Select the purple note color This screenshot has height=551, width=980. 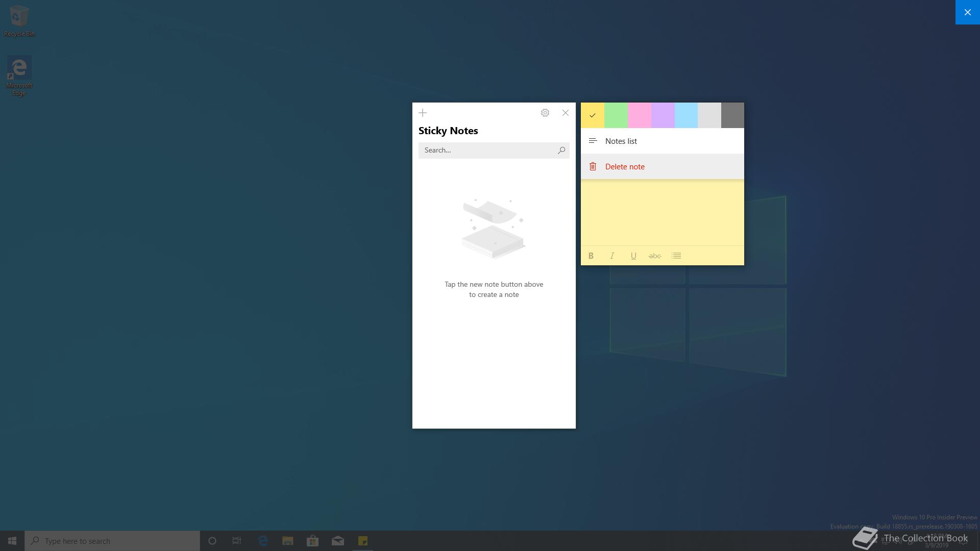click(x=663, y=115)
